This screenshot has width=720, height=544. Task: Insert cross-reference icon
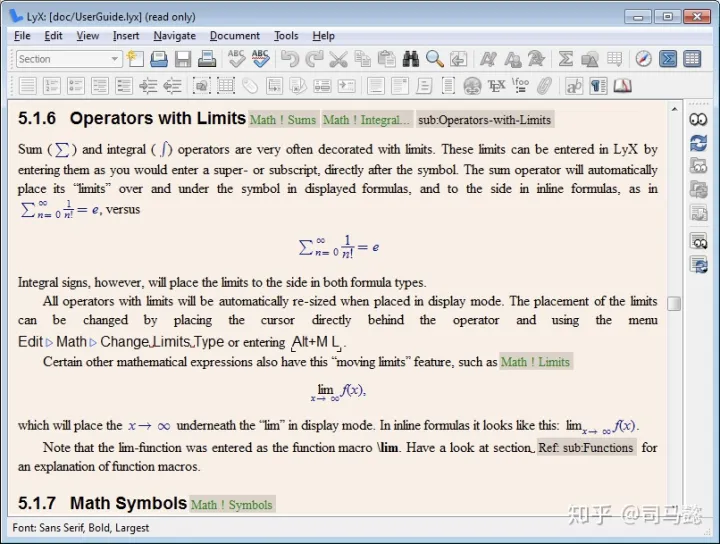click(274, 85)
